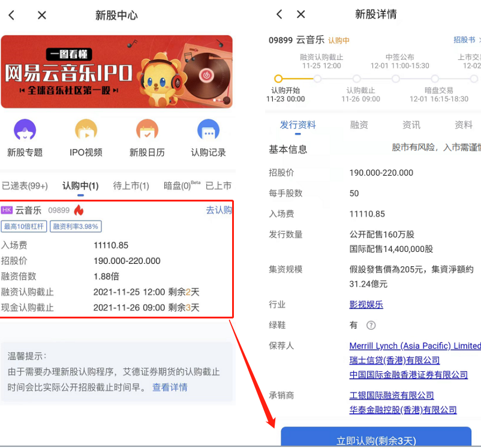Close the 新股中心 page

(x=42, y=15)
